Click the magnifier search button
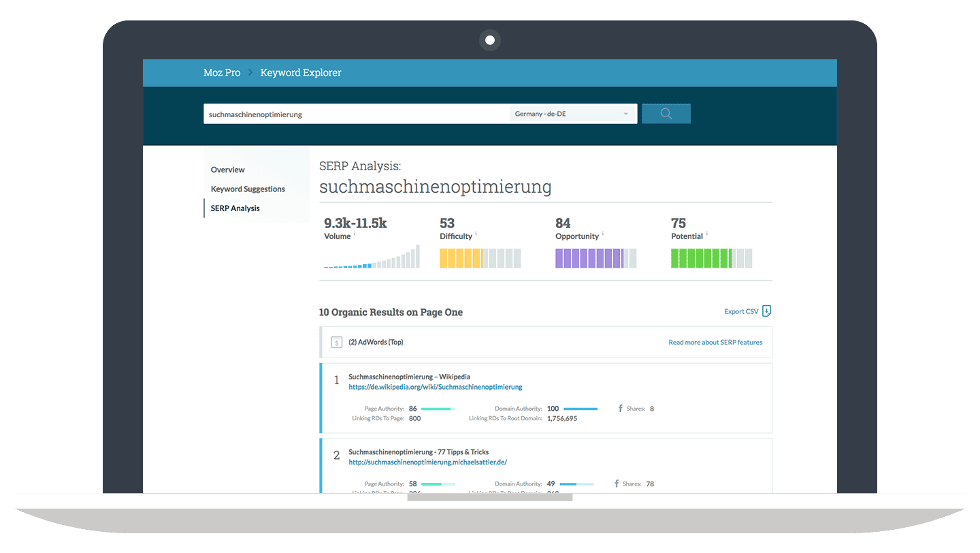The width and height of the screenshot is (980, 553). pyautogui.click(x=666, y=114)
